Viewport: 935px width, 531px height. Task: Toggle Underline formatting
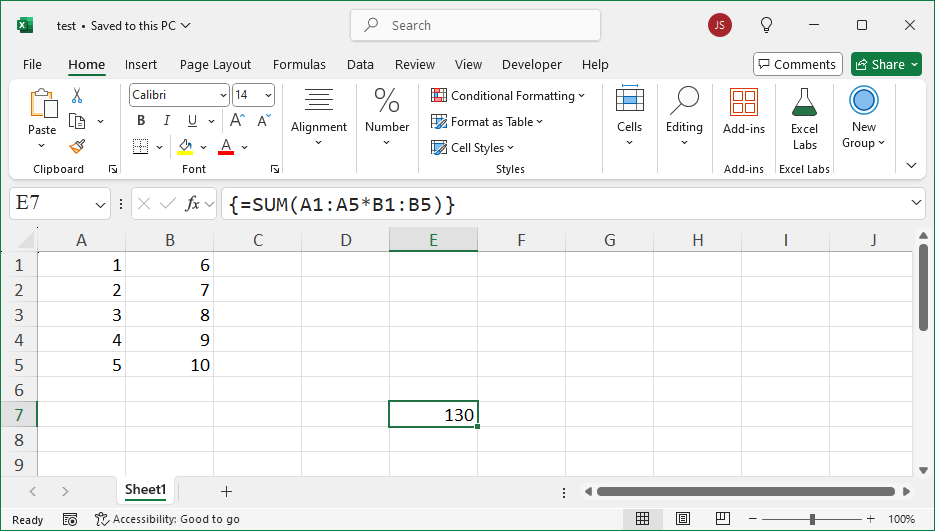pyautogui.click(x=192, y=121)
